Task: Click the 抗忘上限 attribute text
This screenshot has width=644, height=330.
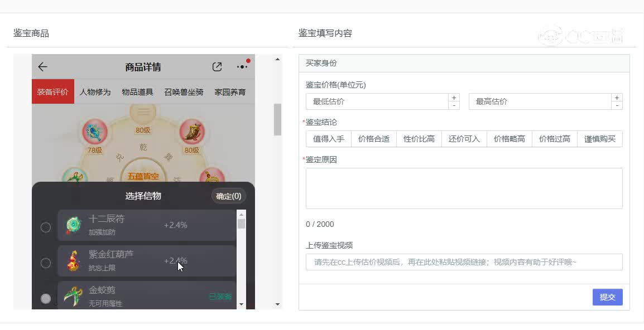Action: [x=102, y=268]
